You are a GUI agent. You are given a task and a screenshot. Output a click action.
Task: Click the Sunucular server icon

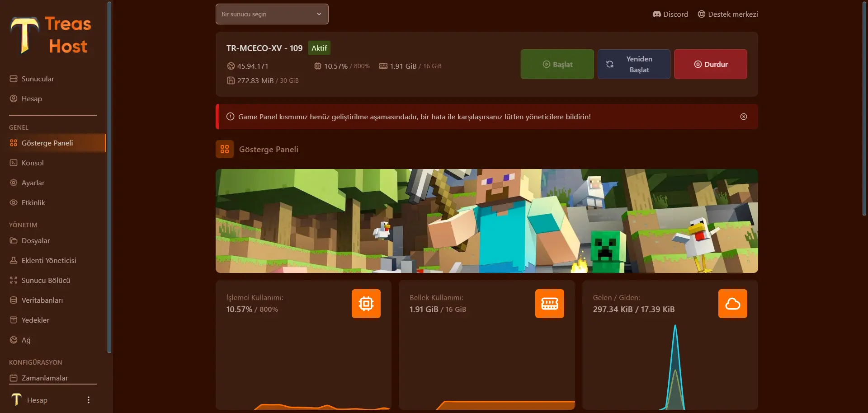pyautogui.click(x=14, y=79)
